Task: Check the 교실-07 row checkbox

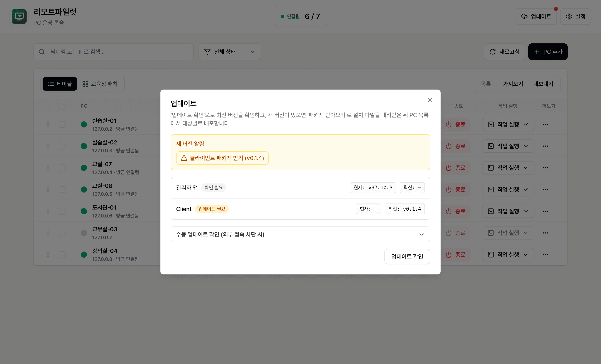Action: 62,168
